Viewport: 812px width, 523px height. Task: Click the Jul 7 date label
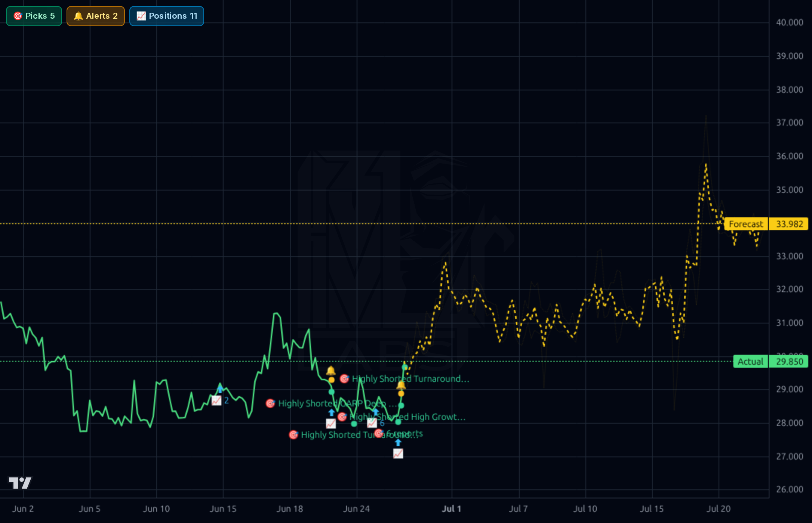(519, 509)
